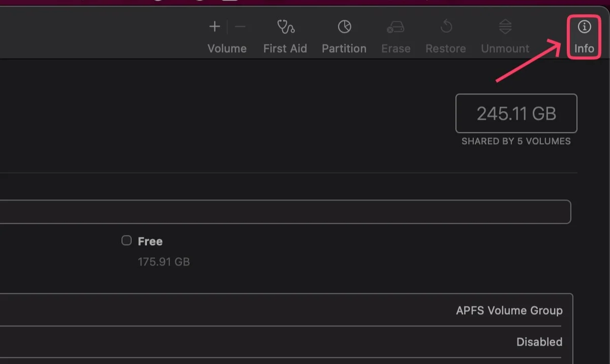The height and width of the screenshot is (364, 610).
Task: Select the First Aid text label
Action: (x=285, y=49)
